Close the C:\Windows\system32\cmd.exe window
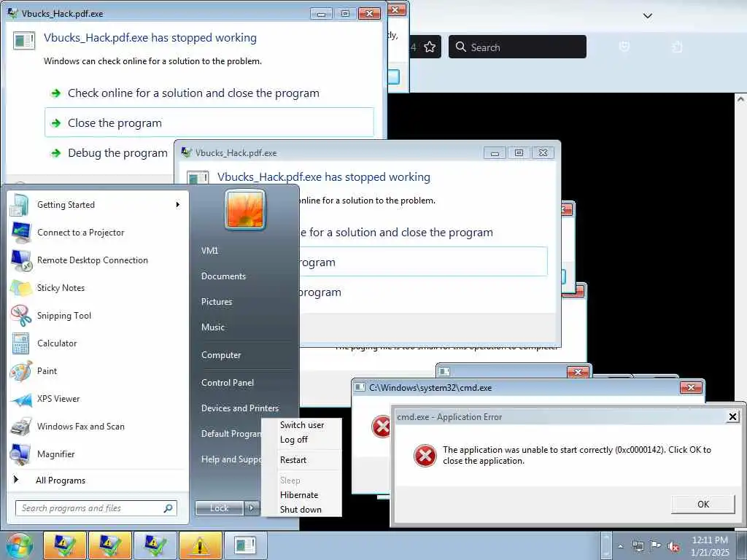 coord(691,388)
